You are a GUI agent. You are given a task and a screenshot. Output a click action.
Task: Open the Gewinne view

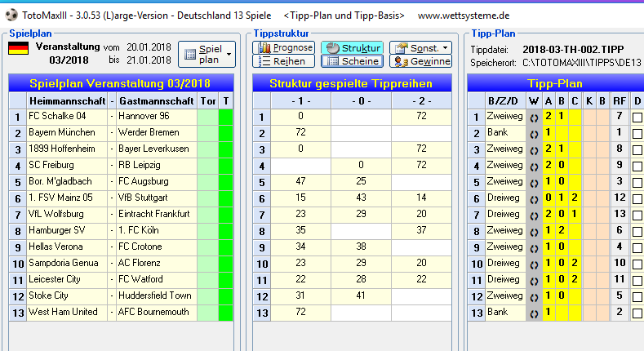pyautogui.click(x=420, y=61)
